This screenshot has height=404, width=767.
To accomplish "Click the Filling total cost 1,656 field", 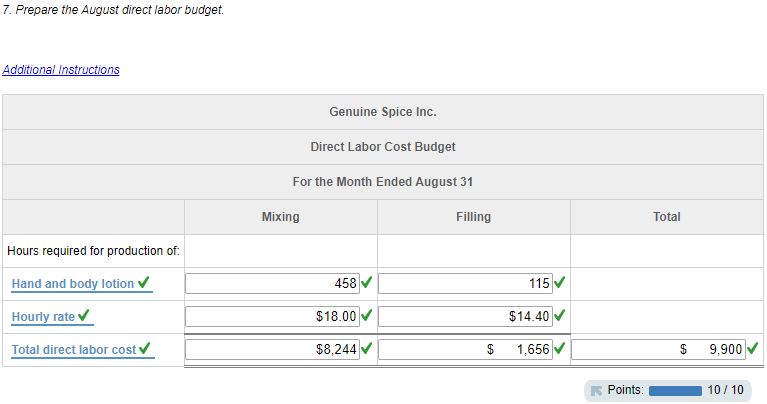I will coord(465,350).
